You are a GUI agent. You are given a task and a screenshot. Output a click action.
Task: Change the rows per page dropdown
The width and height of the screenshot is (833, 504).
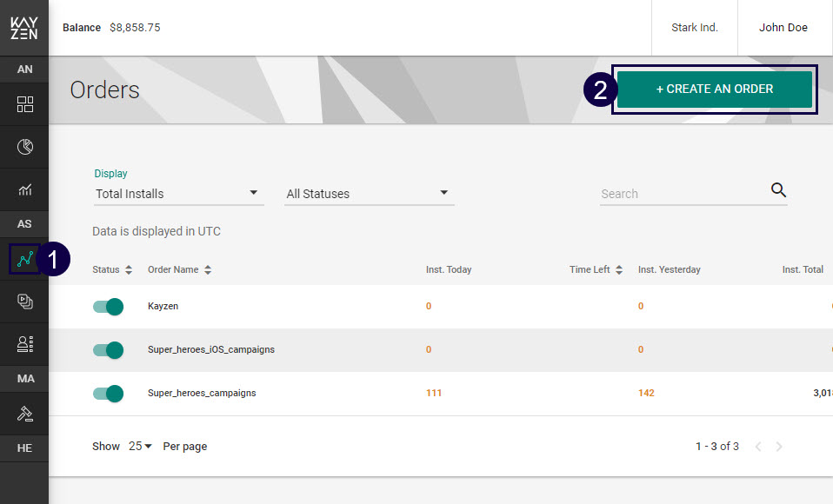(140, 447)
